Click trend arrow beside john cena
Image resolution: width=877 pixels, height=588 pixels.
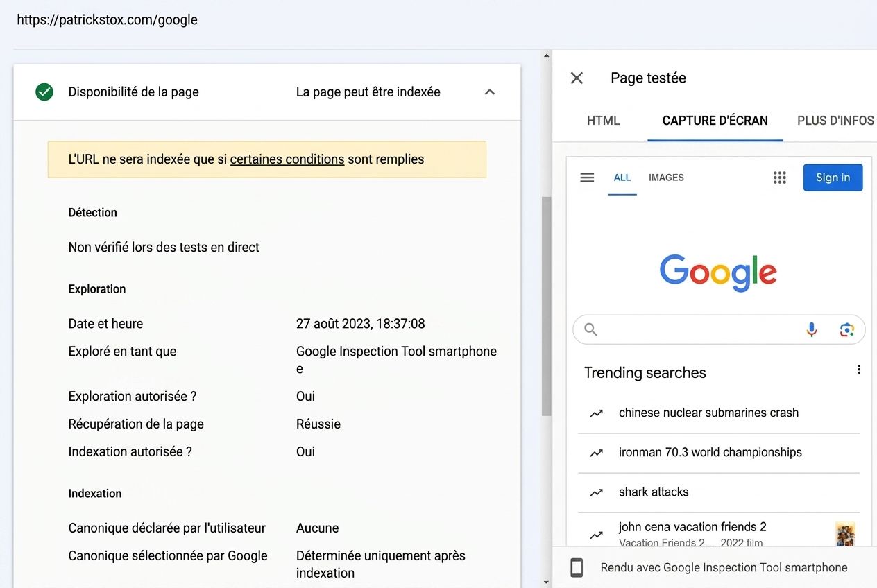pyautogui.click(x=596, y=535)
